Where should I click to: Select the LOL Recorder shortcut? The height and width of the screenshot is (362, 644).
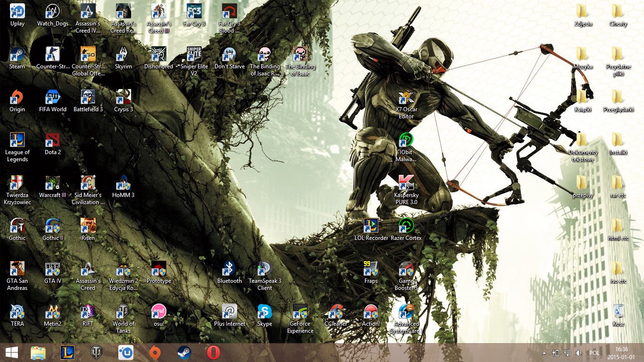[x=371, y=230]
